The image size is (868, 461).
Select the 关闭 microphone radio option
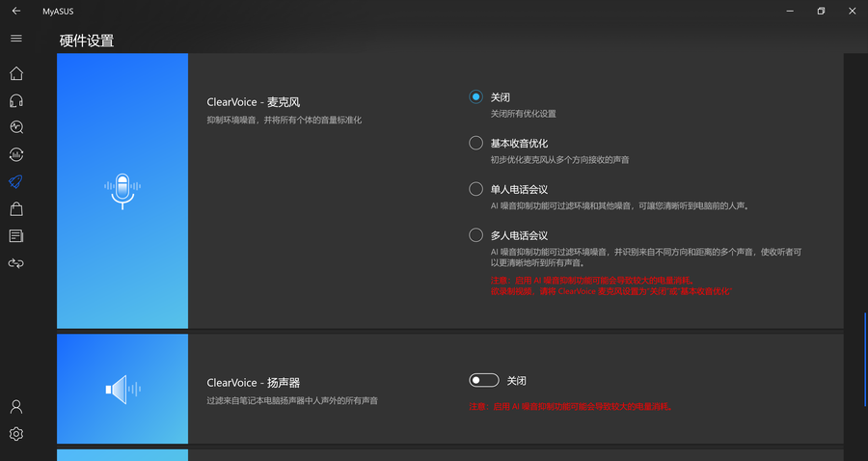(475, 97)
